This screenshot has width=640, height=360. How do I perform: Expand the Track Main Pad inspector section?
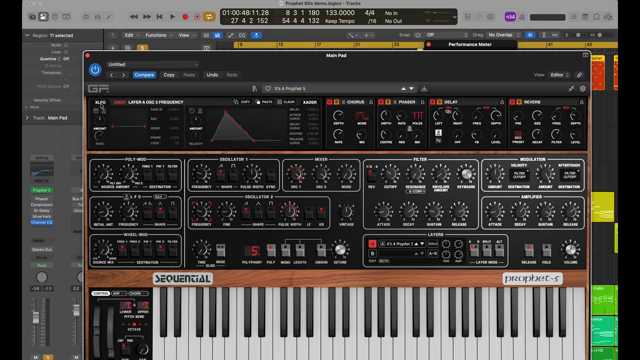(x=27, y=118)
